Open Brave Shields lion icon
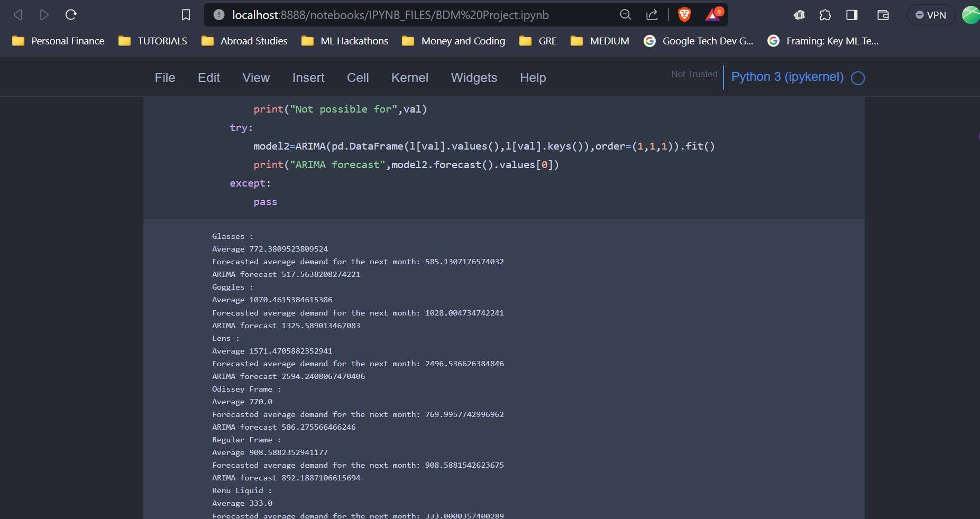 point(684,15)
